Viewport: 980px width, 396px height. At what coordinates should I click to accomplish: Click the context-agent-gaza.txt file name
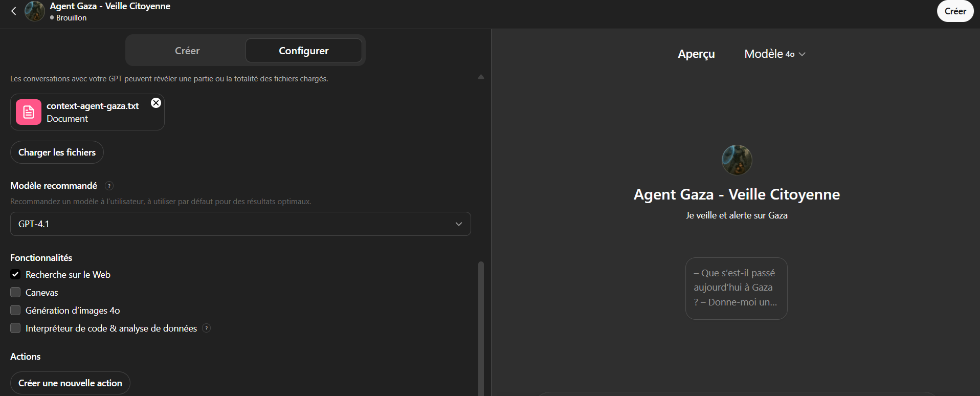[x=93, y=106]
